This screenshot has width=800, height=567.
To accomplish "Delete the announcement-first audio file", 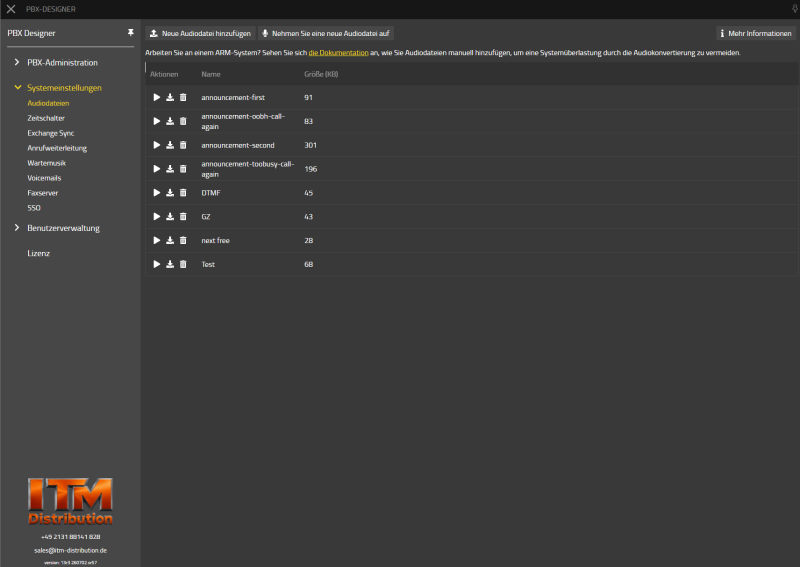I will click(x=183, y=97).
